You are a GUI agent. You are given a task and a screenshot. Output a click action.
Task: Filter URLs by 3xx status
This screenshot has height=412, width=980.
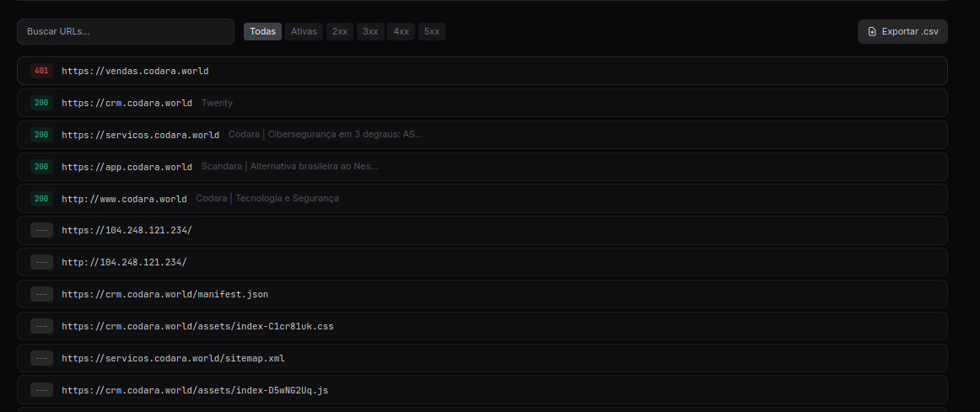coord(370,32)
